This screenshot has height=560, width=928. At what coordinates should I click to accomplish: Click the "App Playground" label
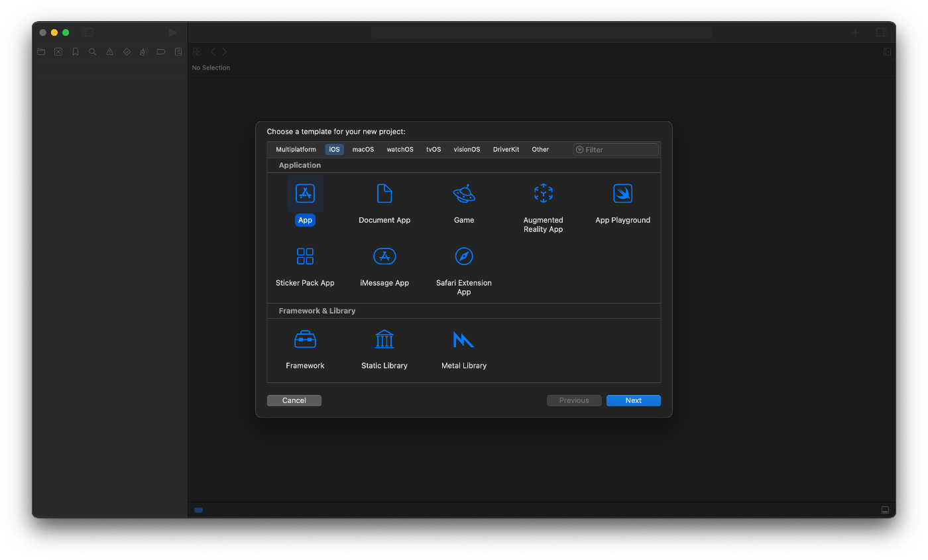(623, 220)
